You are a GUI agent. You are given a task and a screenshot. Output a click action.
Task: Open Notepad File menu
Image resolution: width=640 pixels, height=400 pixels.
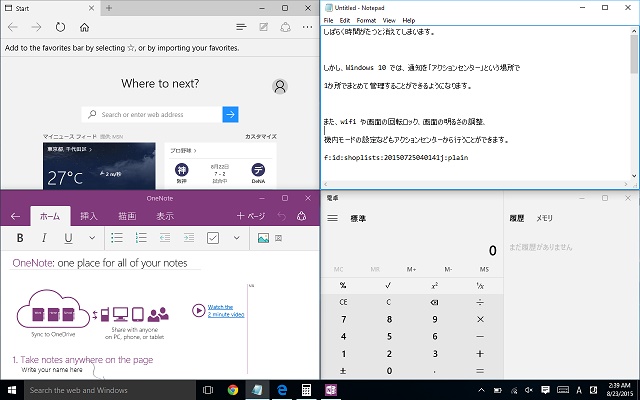click(x=329, y=20)
